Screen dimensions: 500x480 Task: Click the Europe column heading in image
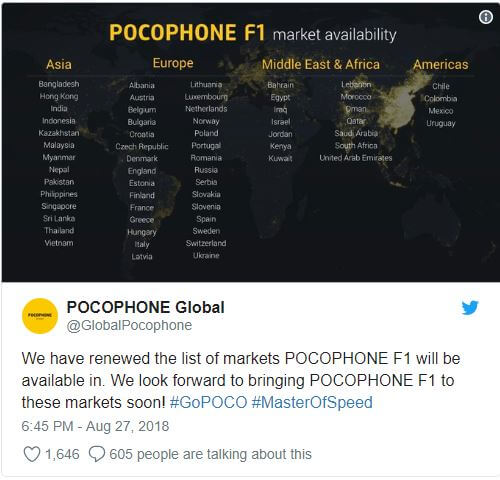[173, 63]
